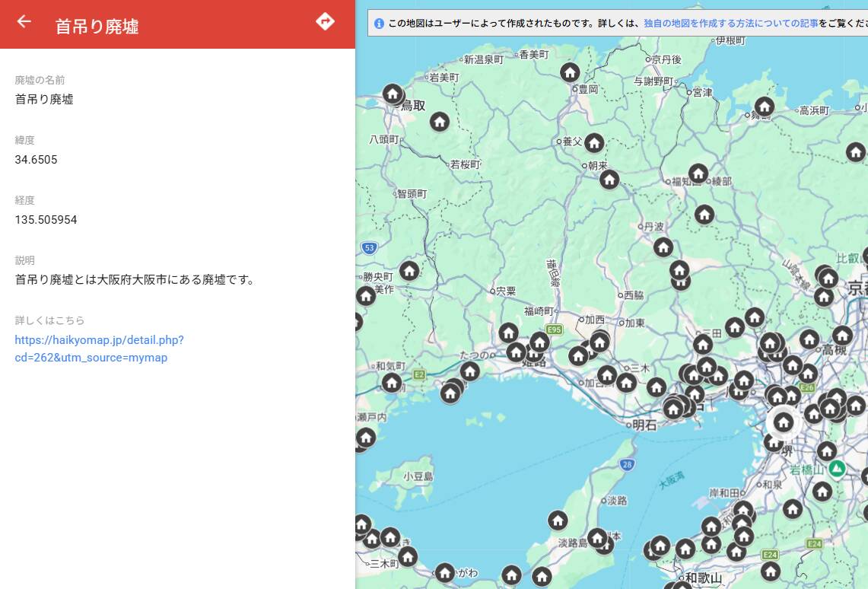Click the route 28 shield on Awaji

click(x=627, y=464)
